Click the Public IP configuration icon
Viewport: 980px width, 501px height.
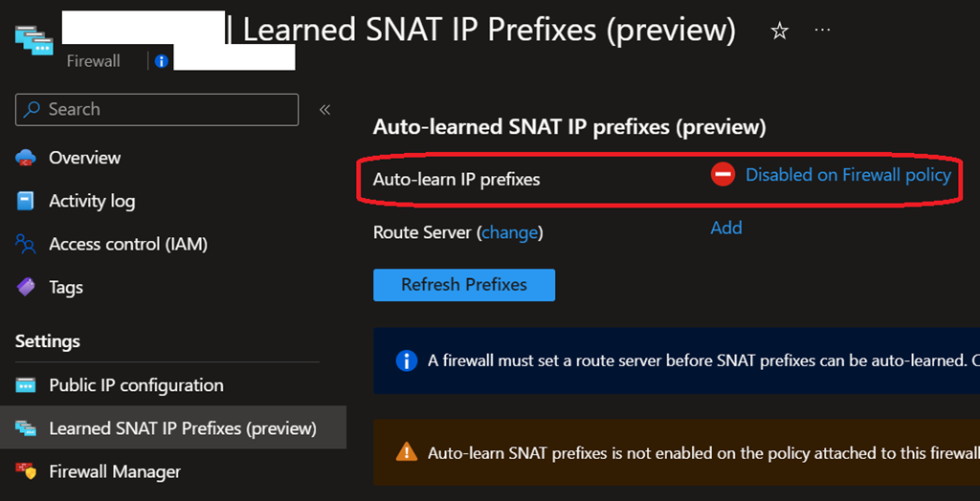click(x=26, y=385)
